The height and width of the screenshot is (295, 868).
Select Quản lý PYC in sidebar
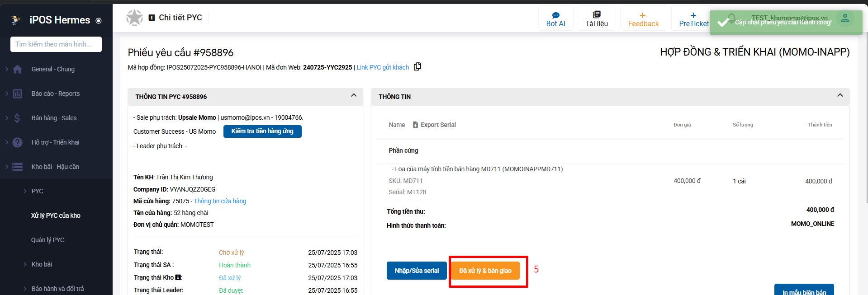pos(47,240)
